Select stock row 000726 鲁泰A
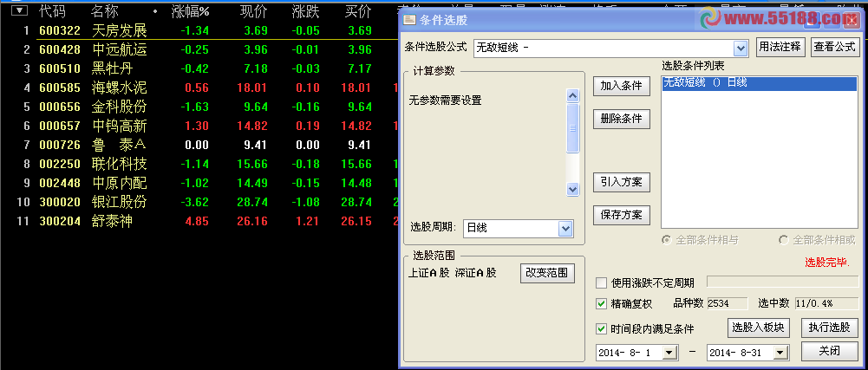 199,145
